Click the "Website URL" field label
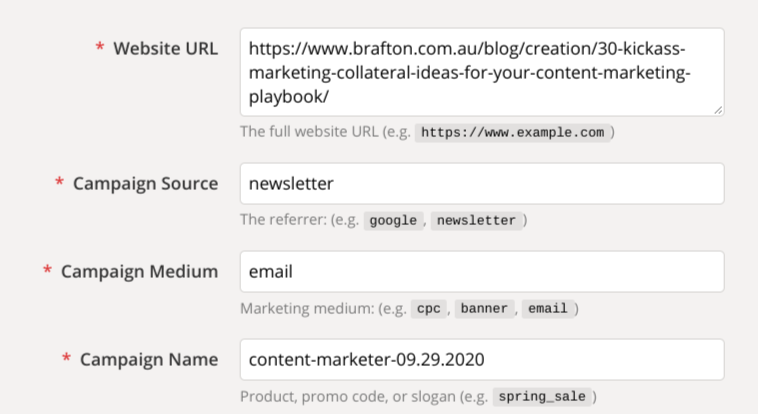758x414 pixels. coord(166,48)
